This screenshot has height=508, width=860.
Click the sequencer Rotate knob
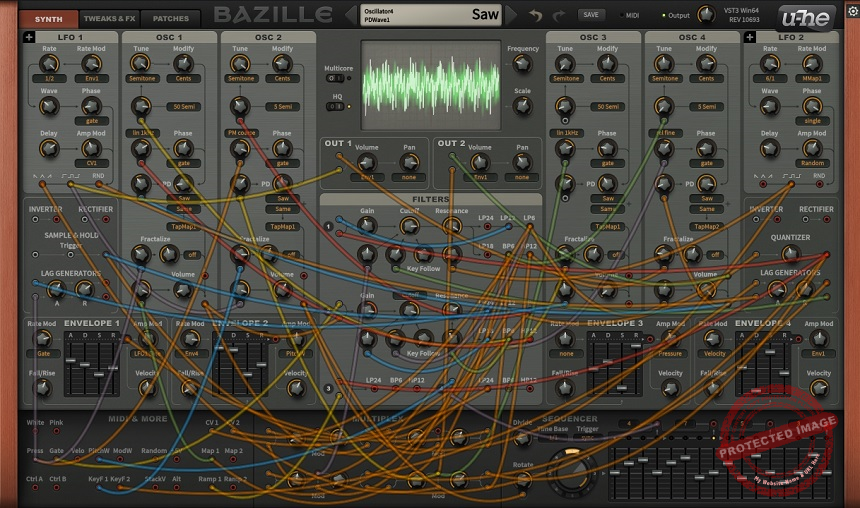click(523, 480)
